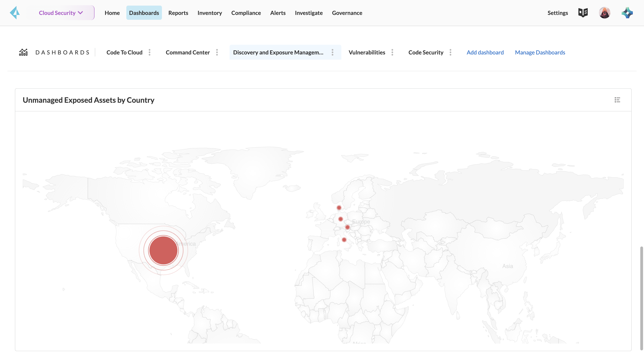Open the documentation book icon

coord(583,12)
